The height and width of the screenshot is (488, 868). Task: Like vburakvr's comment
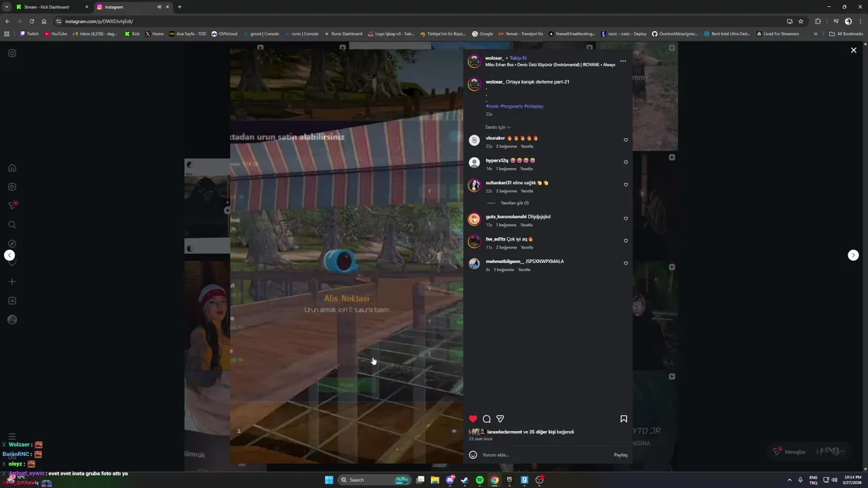[x=625, y=140]
